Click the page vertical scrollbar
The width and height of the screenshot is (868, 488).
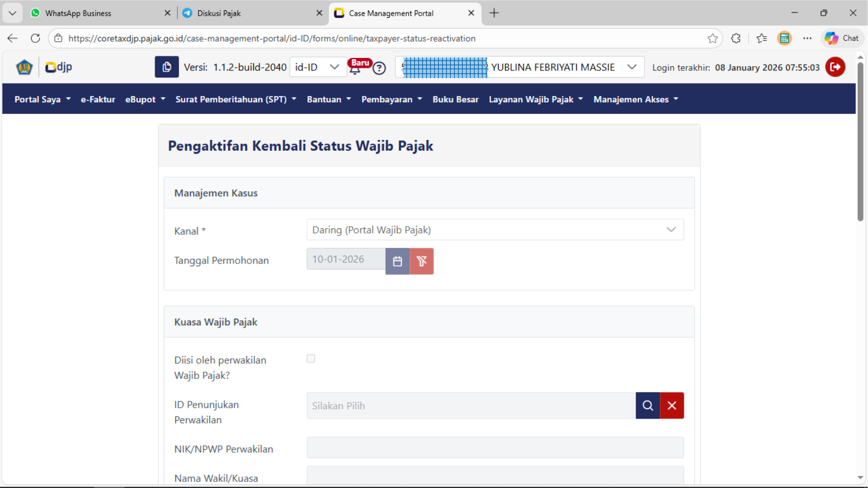tap(860, 142)
